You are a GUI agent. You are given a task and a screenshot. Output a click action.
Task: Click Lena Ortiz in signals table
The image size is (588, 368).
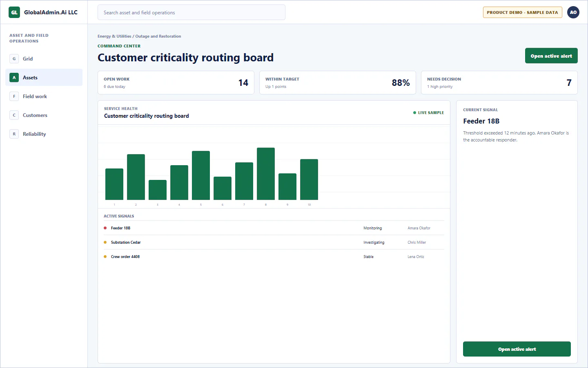[x=416, y=257]
